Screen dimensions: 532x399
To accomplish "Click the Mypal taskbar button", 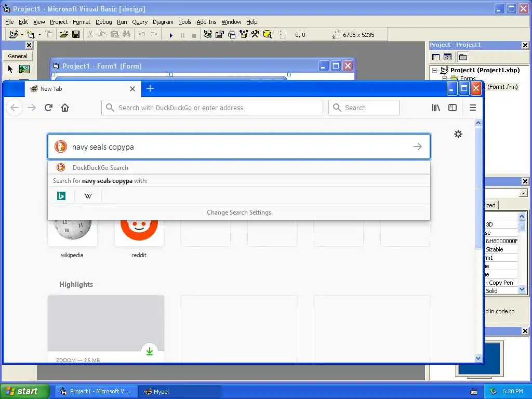I will click(x=180, y=392).
